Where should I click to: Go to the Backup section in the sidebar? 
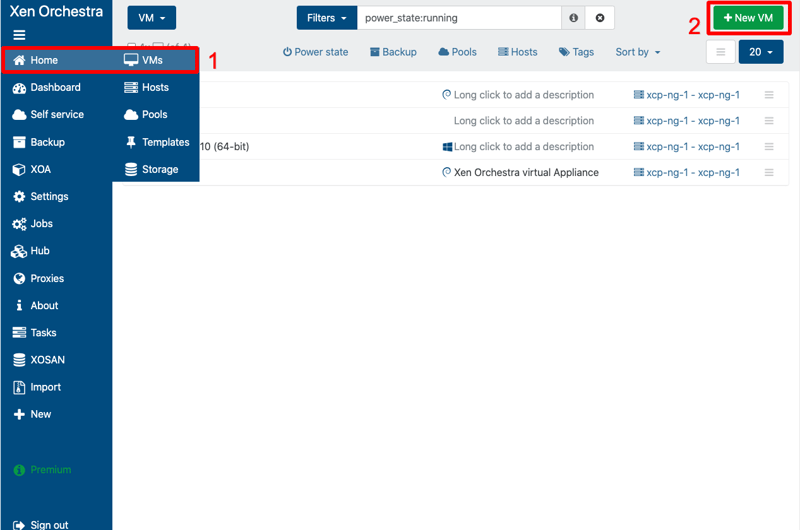46,142
